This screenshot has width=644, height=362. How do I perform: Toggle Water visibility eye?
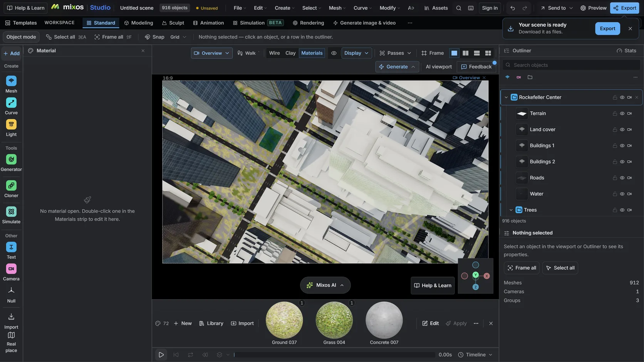622,194
